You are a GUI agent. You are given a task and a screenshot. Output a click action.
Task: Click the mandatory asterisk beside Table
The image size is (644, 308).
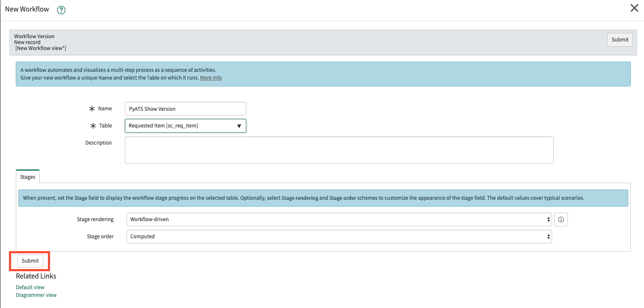93,126
